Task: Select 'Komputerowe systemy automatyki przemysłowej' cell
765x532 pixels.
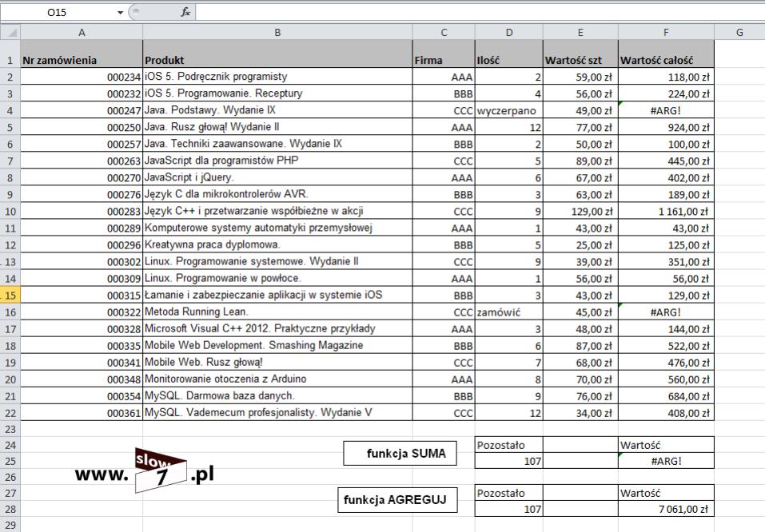Action: pos(277,228)
